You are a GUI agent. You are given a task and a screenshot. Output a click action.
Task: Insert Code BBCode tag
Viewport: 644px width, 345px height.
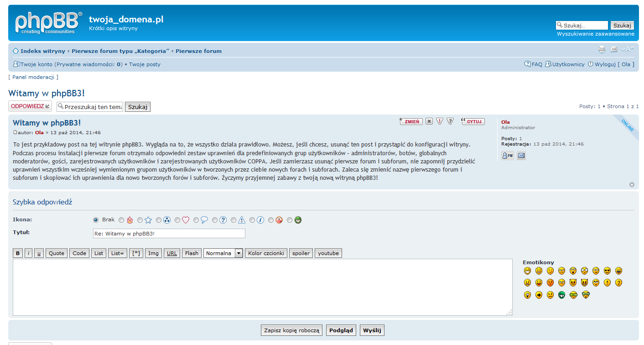pyautogui.click(x=79, y=253)
